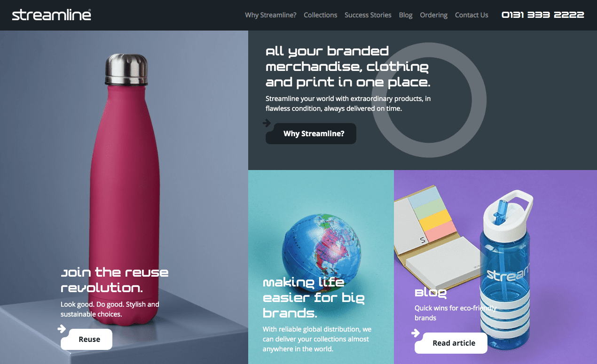Click the 0131 333 2222 phone number
Image resolution: width=597 pixels, height=364 pixels.
pos(543,15)
